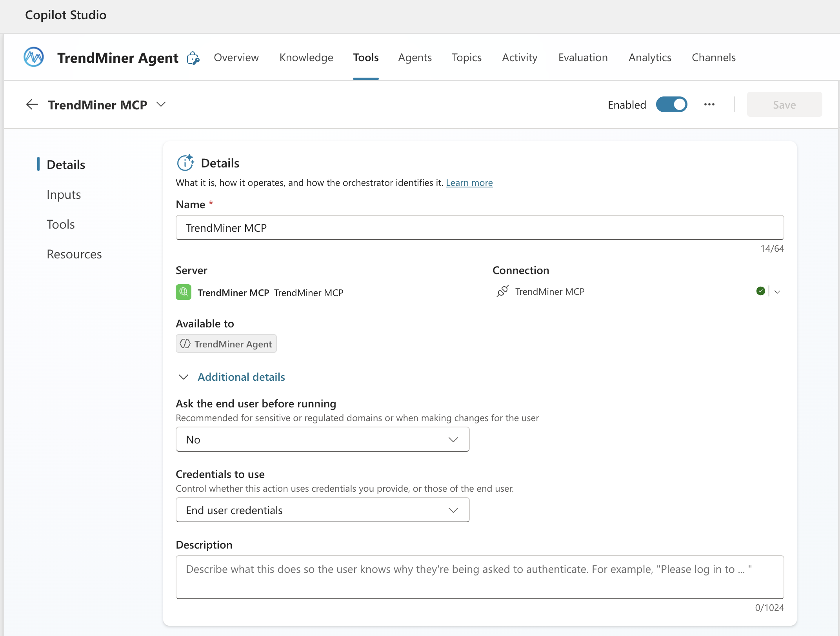Follow the Learn more link

[469, 183]
